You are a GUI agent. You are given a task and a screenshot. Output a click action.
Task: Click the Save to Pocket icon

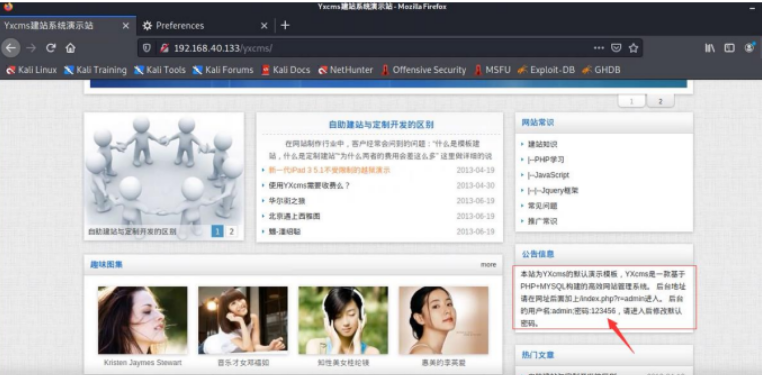pos(616,48)
